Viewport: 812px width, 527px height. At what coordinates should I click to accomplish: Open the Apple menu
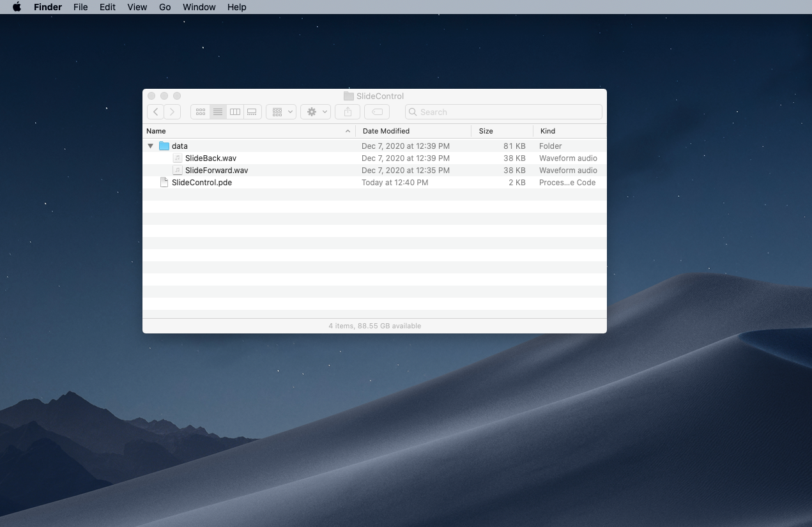click(x=17, y=7)
